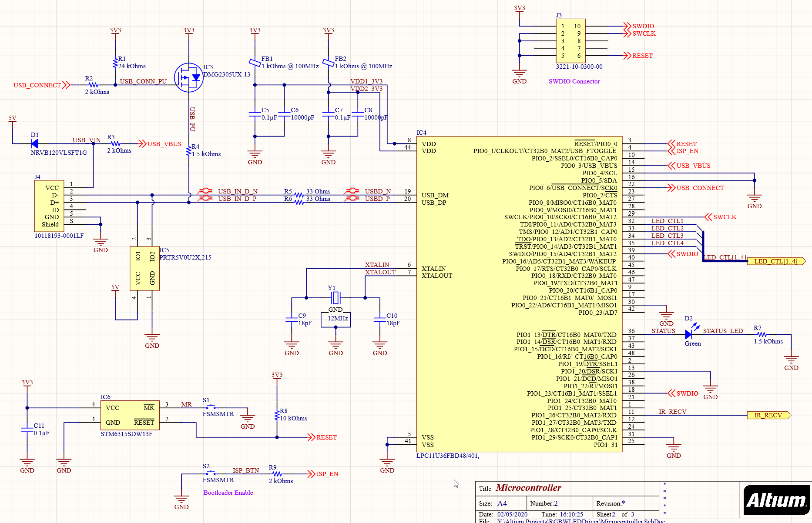The image size is (812, 523).
Task: Select the IC5 ESD protection component body
Action: [x=144, y=268]
